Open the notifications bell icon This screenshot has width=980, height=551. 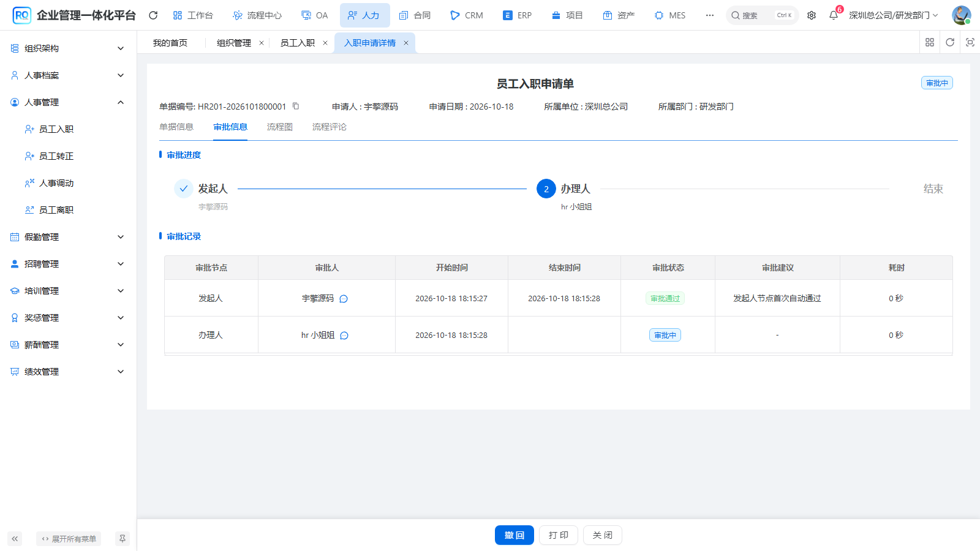pyautogui.click(x=834, y=15)
